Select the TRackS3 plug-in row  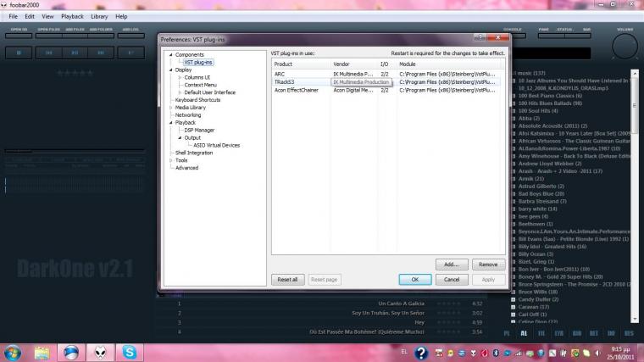click(388, 82)
